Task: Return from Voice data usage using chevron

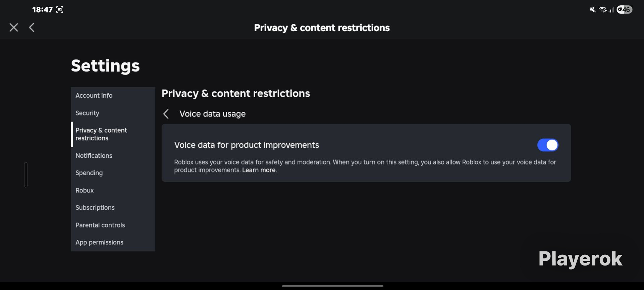Action: 166,114
